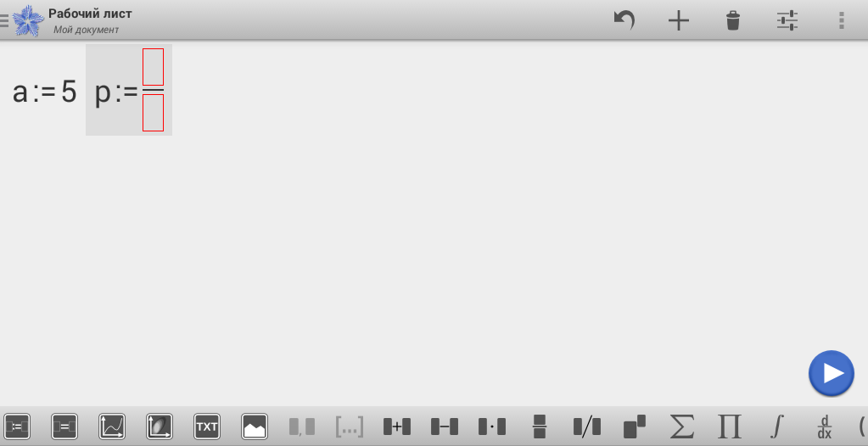Insert multiplication dot operator
Image resolution: width=868 pixels, height=446 pixels.
click(492, 426)
